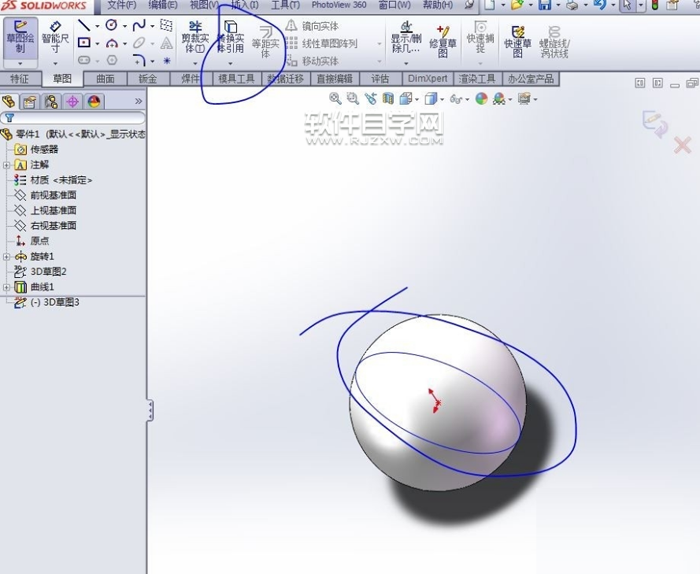Switch to the 钣金 (Sheet Metal) tab
Screen dimensions: 700x574
148,79
